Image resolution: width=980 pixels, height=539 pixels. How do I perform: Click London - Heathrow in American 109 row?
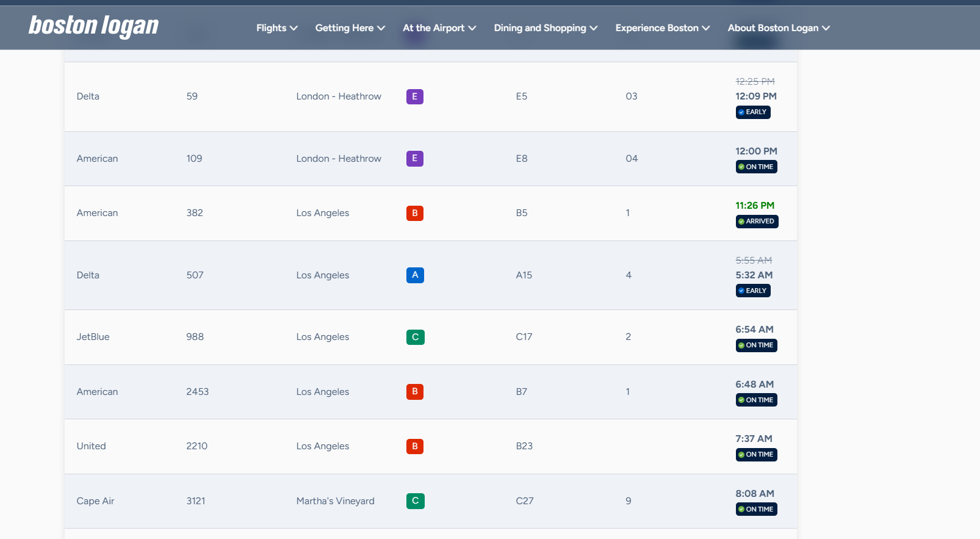[x=339, y=159]
